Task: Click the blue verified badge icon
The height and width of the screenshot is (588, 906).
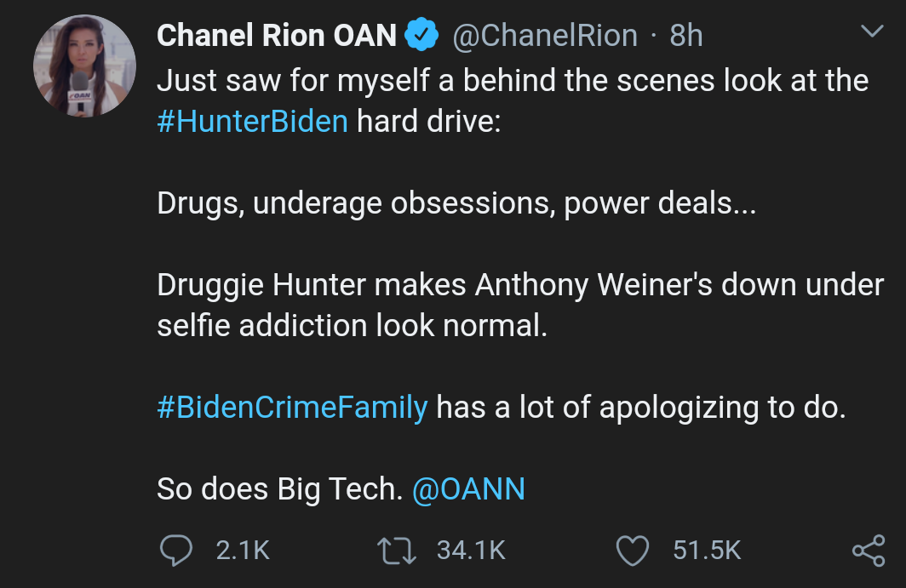Action: point(421,35)
